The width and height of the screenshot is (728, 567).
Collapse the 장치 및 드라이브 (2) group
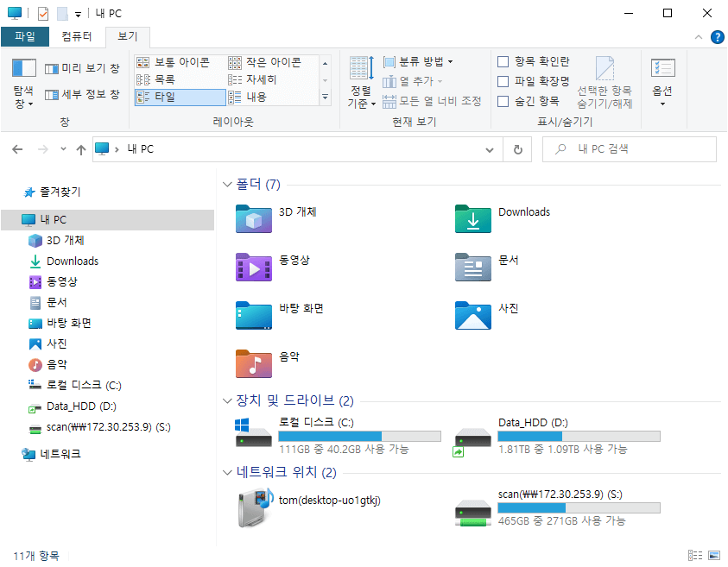pyautogui.click(x=227, y=400)
